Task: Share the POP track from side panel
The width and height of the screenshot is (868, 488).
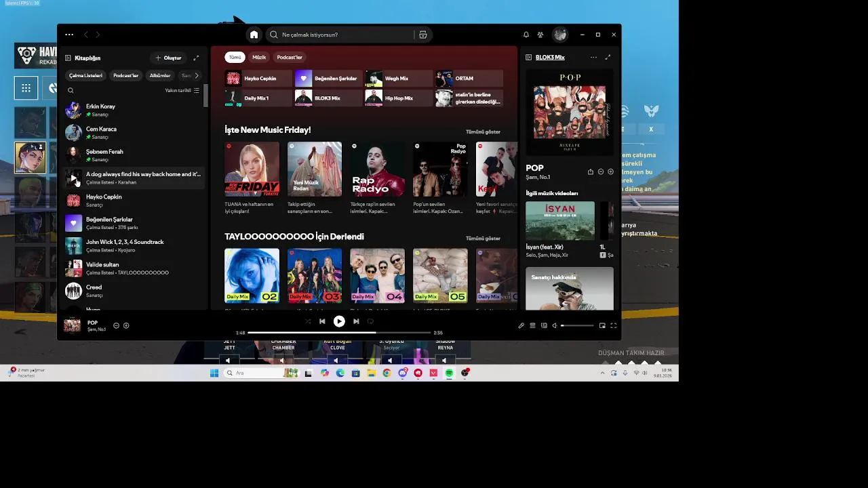Action: point(590,172)
